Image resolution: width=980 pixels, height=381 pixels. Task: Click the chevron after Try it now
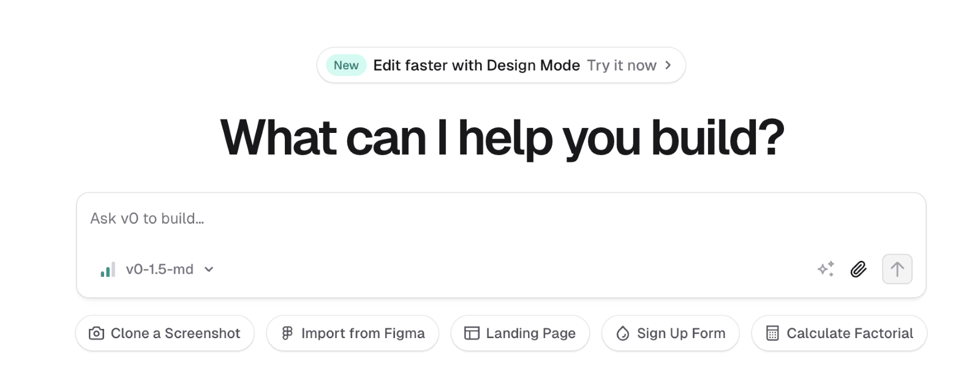(668, 65)
